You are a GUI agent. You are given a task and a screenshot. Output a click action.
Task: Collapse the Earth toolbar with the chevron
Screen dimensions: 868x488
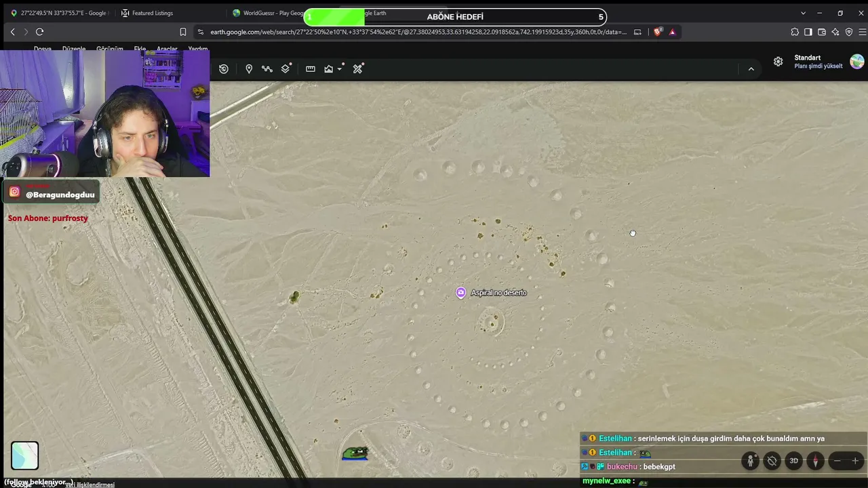point(751,68)
